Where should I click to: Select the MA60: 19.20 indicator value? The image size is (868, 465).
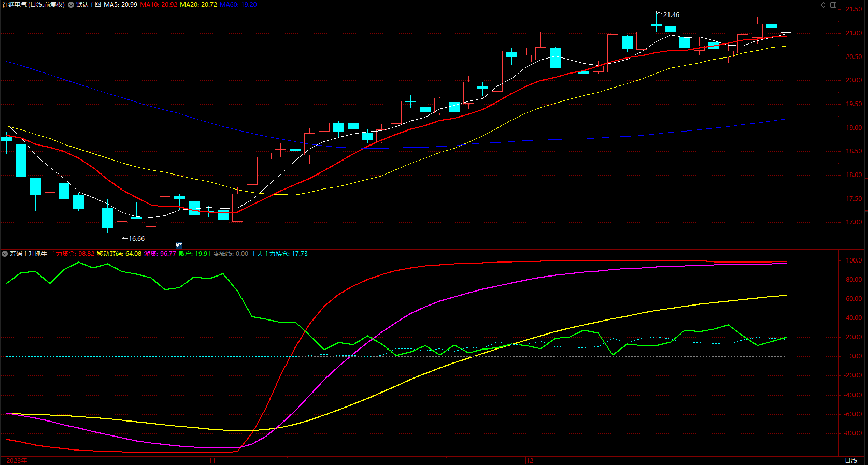coord(238,5)
